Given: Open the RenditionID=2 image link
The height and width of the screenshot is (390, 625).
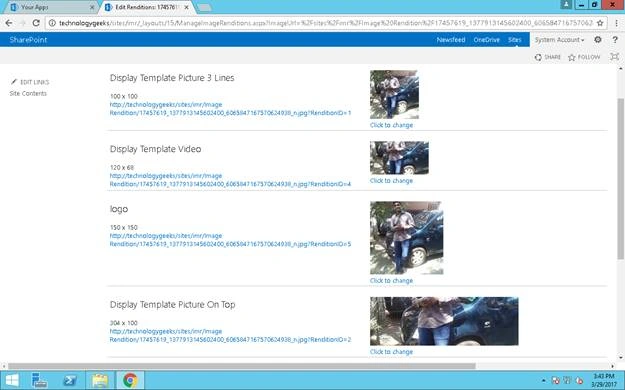Looking at the screenshot, I should pos(230,335).
